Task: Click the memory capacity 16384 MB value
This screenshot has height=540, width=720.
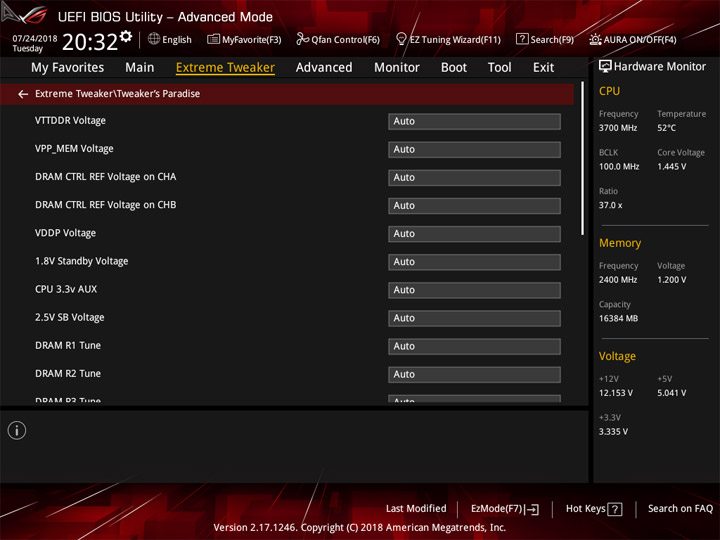Action: point(618,319)
